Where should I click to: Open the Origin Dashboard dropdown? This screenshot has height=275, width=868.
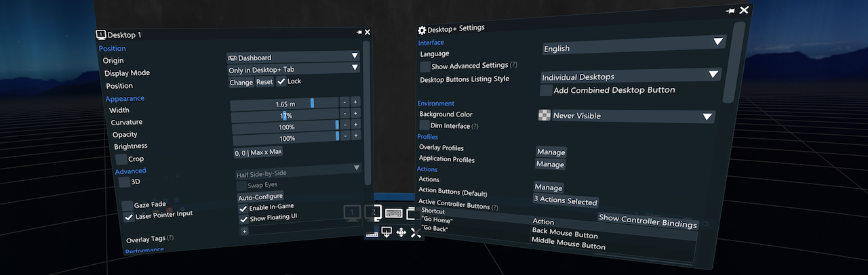(293, 57)
